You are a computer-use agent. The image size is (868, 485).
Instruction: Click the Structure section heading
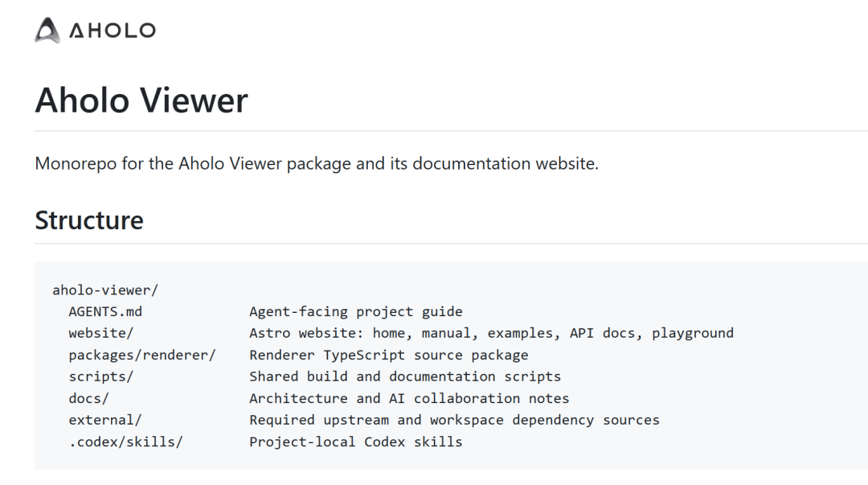click(89, 220)
